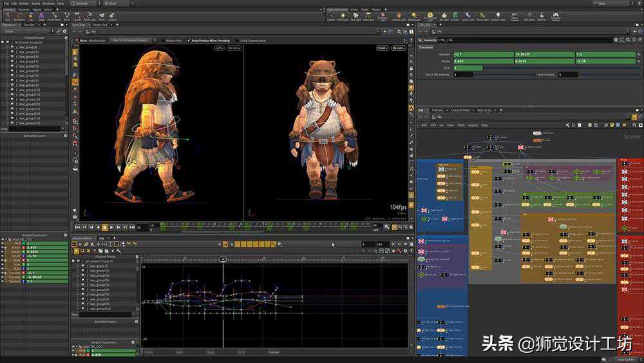Toggle Keep Position When Parenting checkbox
The width and height of the screenshot is (644, 363).
click(x=188, y=40)
